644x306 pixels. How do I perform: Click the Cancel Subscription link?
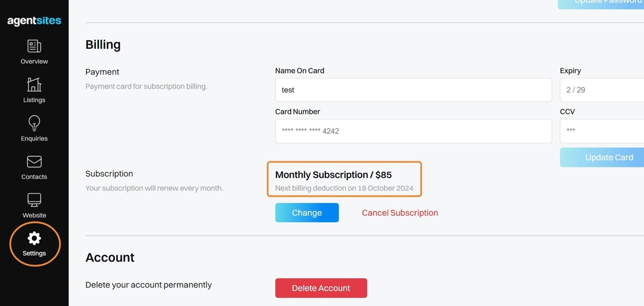pyautogui.click(x=400, y=213)
